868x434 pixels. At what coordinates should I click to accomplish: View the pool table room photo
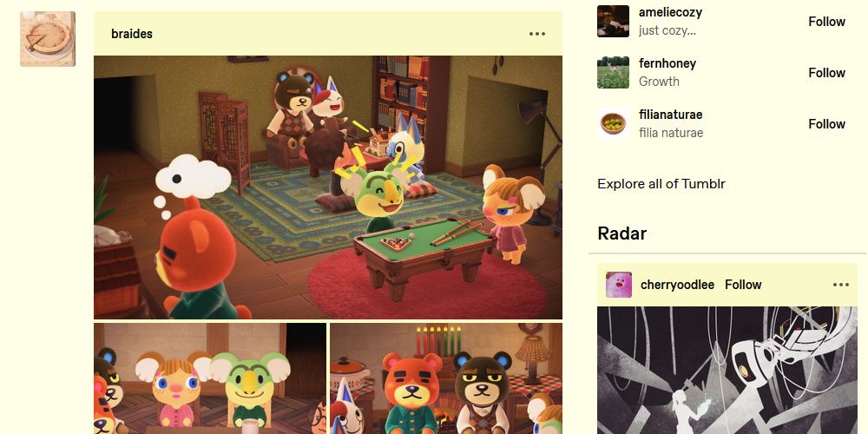328,187
